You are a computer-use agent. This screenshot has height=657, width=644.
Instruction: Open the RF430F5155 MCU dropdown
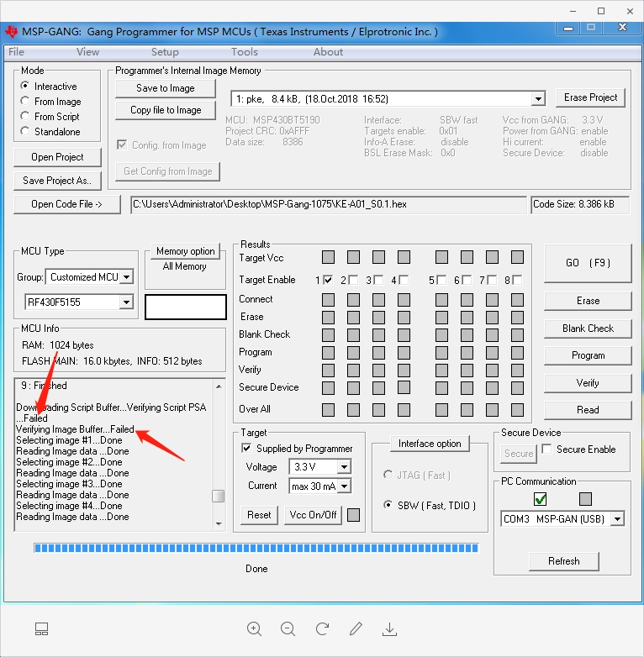click(x=126, y=302)
